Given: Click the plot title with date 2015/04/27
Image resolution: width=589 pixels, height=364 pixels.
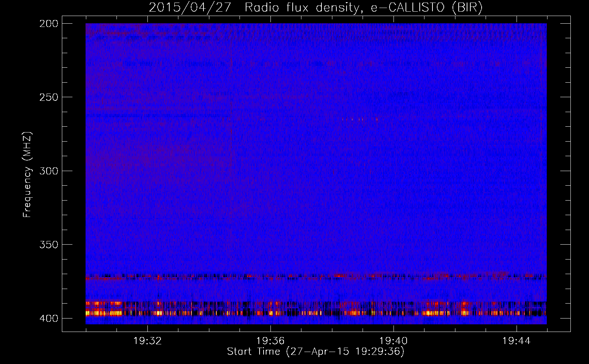Looking at the screenshot, I should pyautogui.click(x=316, y=8).
